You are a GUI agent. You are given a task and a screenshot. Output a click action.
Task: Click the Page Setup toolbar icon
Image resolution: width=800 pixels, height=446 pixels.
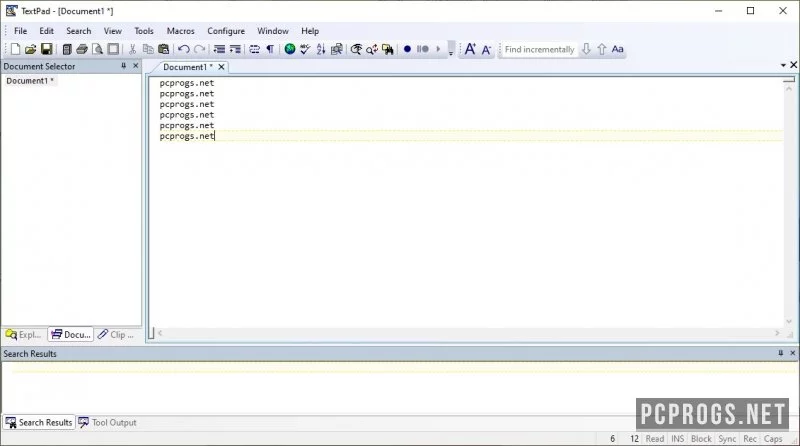[x=113, y=49]
